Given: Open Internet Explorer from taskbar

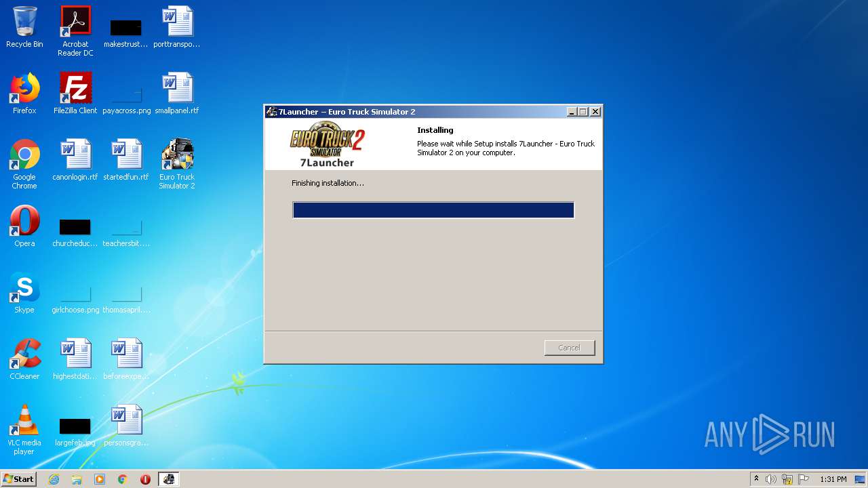Looking at the screenshot, I should tap(54, 479).
